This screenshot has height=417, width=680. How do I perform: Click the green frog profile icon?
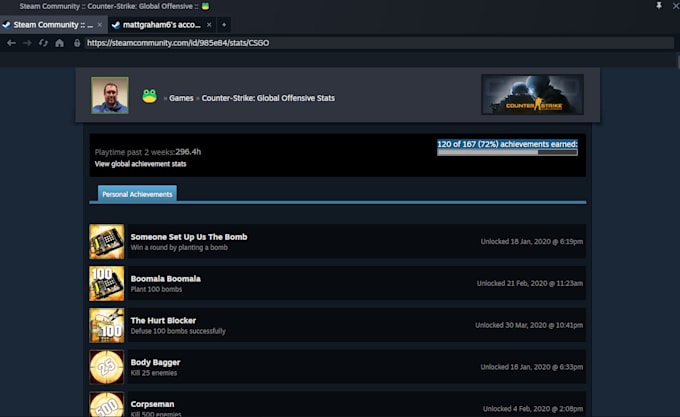(149, 96)
